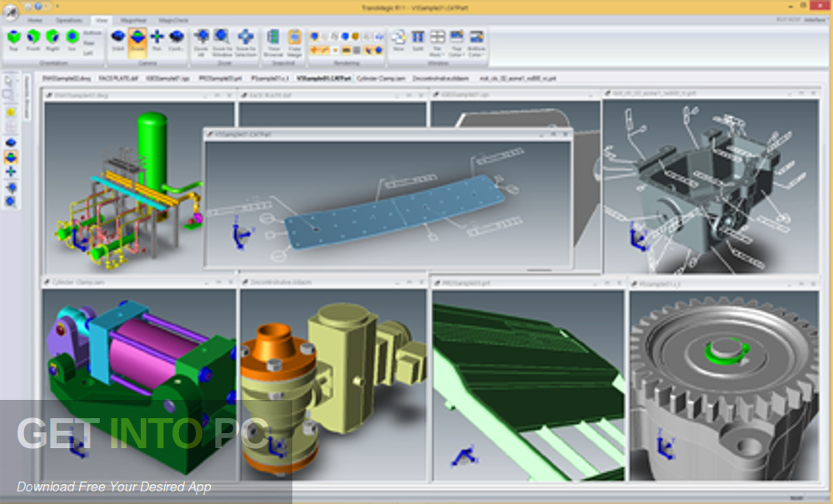Switch to Front orientation view
Viewport: 833px width, 504px height.
click(x=32, y=39)
